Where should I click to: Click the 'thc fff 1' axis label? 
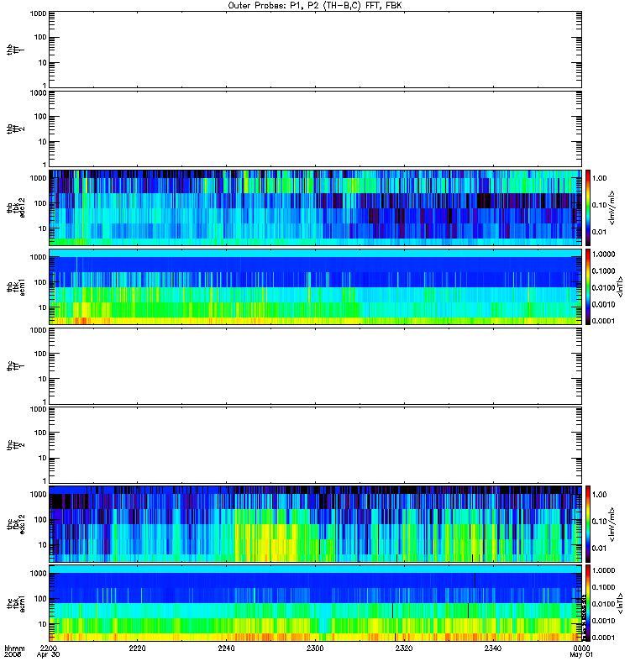15,366
